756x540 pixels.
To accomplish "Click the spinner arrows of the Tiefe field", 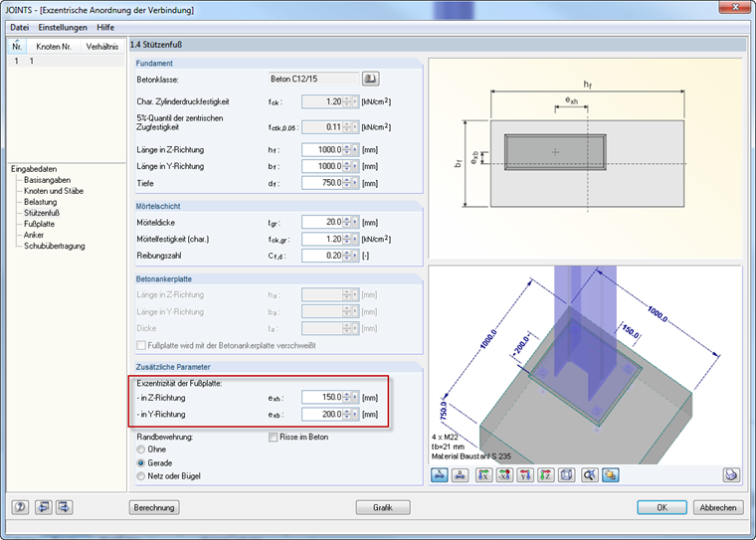I will coord(346,183).
